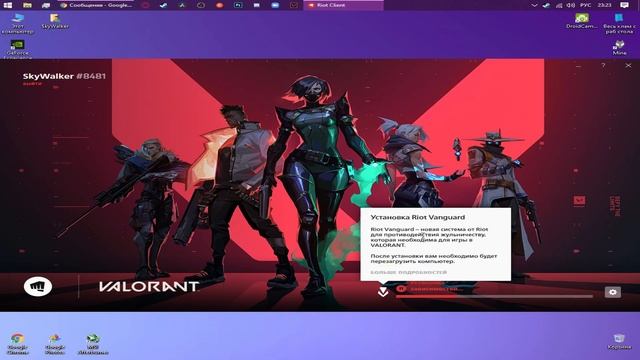Click the download arrow icon near progress bar

point(383,291)
